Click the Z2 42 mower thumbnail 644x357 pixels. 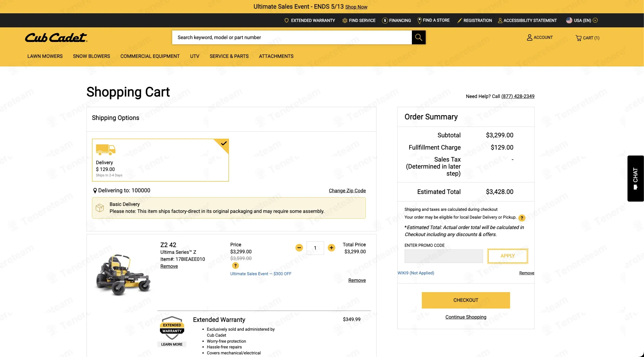(x=123, y=275)
